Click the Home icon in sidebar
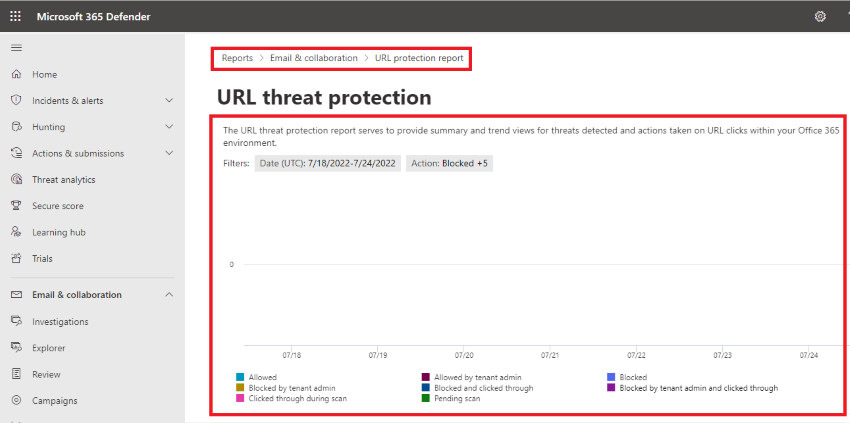This screenshot has height=423, width=850. (x=16, y=75)
